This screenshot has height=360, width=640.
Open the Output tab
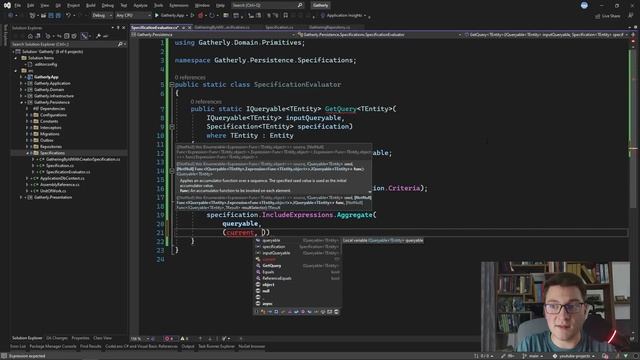(x=188, y=347)
